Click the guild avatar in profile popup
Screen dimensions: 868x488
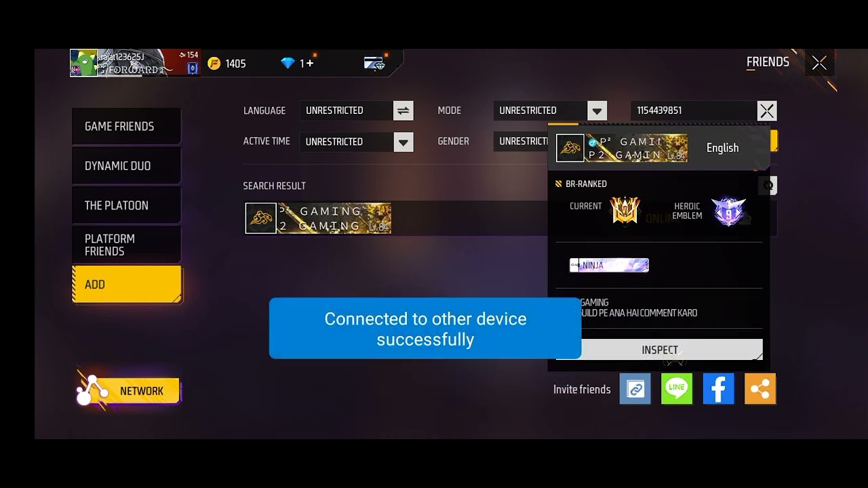click(570, 148)
